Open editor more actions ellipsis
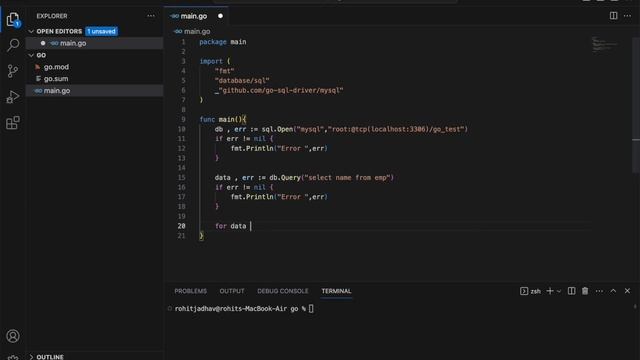Image resolution: width=640 pixels, height=360 pixels. pyautogui.click(x=627, y=16)
